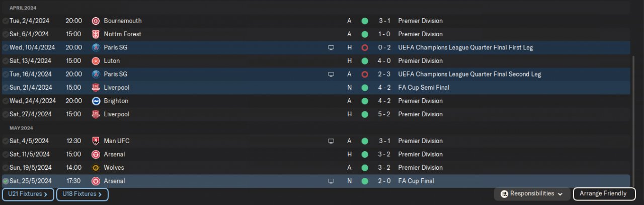Click the Wolves club badge icon
Viewport: 644px width, 205px height.
click(x=96, y=168)
